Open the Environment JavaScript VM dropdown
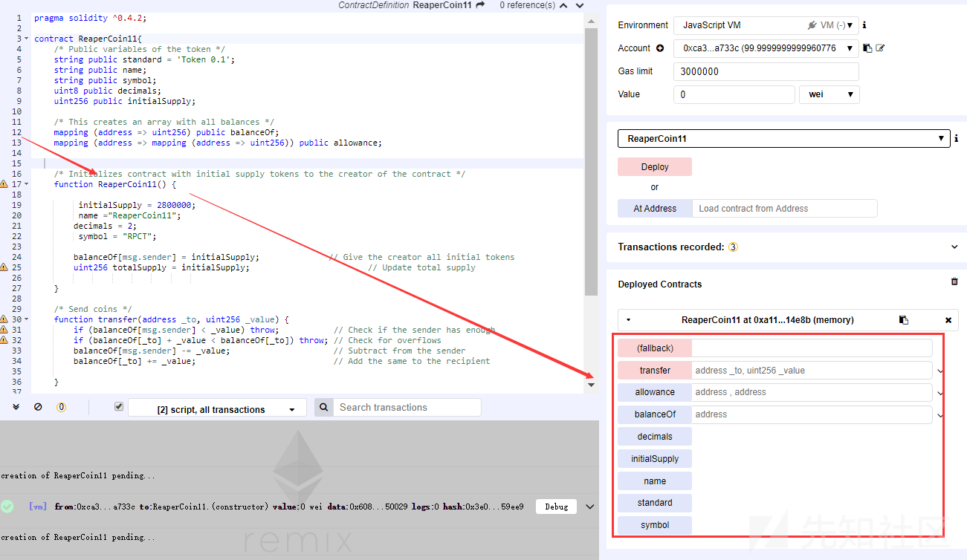967x560 pixels. [766, 25]
